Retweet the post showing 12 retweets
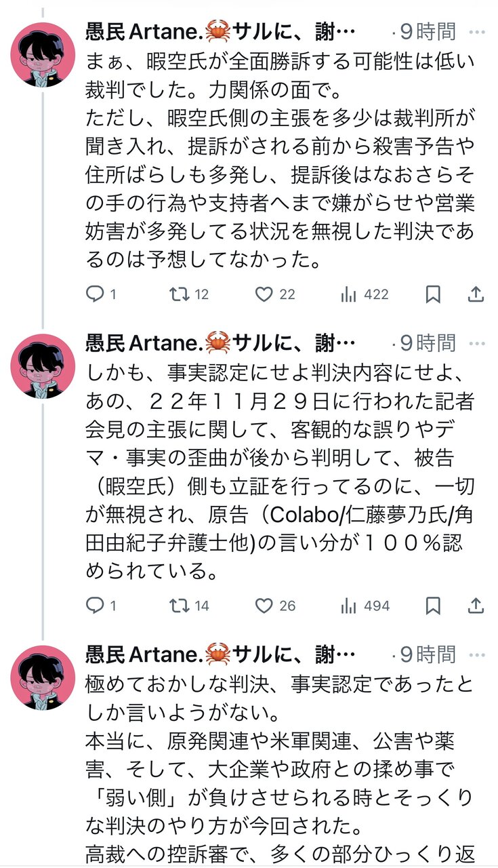This screenshot has width=498, height=868. coord(188,294)
